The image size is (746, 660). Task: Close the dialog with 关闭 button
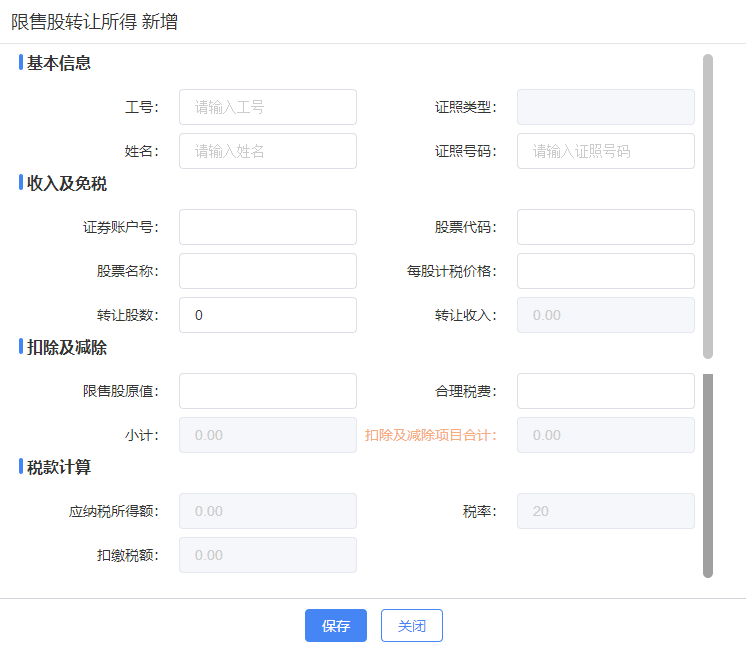pos(412,625)
